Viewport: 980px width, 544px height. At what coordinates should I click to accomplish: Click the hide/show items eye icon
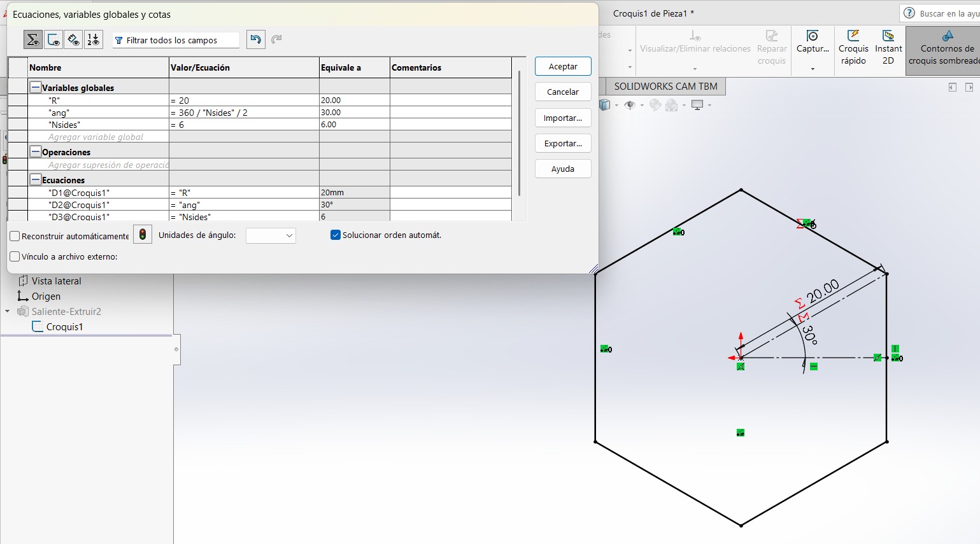(x=630, y=105)
